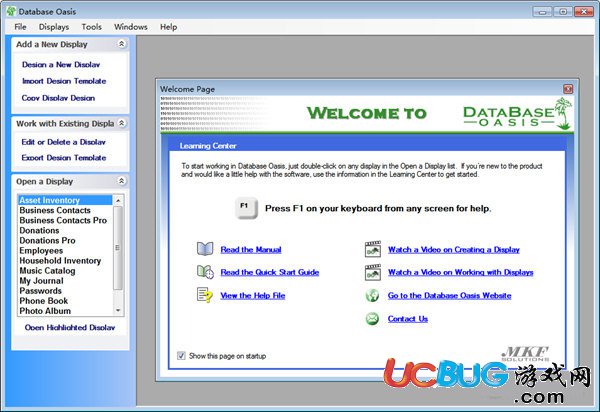Screen dimensions: 600x412
Task: Click the film icon for Working with Displays video
Action: 373,272
